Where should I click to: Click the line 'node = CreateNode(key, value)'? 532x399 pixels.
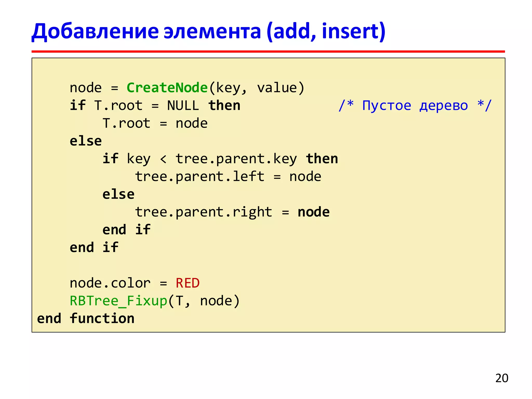tap(187, 88)
